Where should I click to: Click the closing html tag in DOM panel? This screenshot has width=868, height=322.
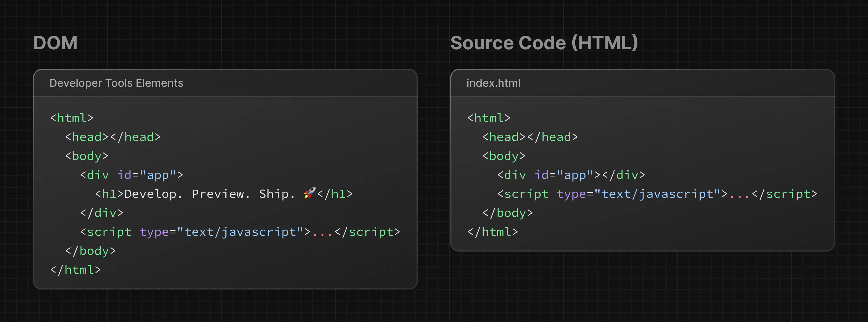click(x=75, y=270)
